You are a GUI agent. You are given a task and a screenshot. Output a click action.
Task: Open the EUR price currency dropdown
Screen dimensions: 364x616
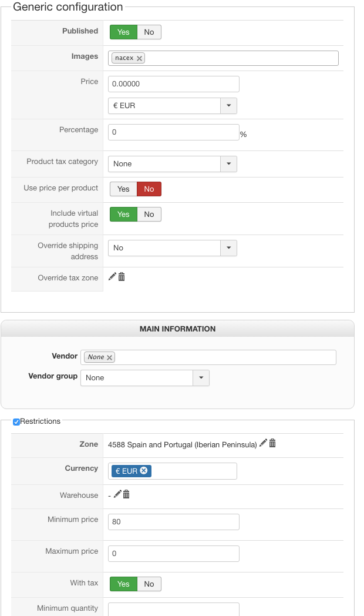pyautogui.click(x=173, y=106)
